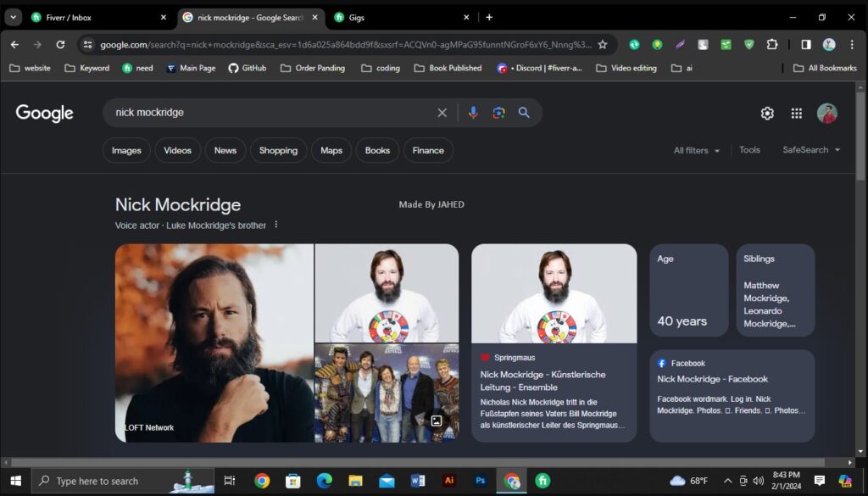Open the GitHub bookmark
Screen dimensions: 868x496
pos(248,68)
